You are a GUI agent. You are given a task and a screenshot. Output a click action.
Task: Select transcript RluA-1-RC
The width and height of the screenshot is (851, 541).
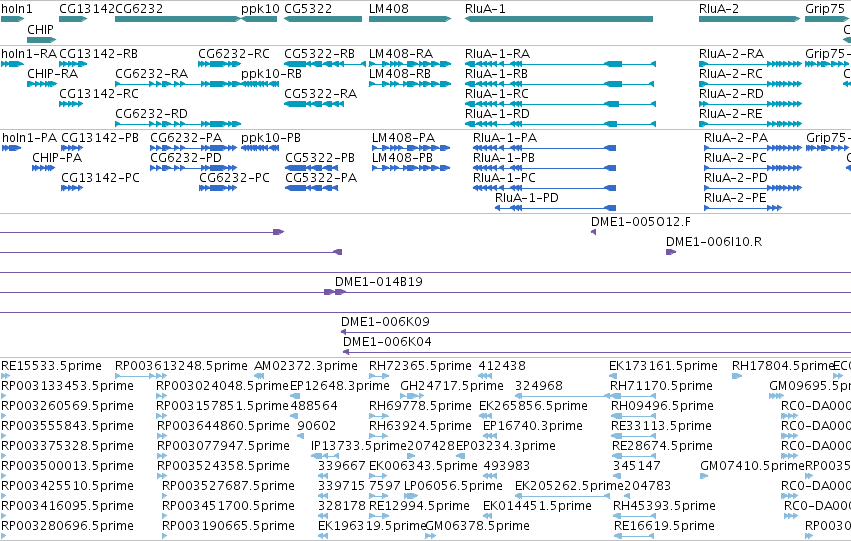497,94
